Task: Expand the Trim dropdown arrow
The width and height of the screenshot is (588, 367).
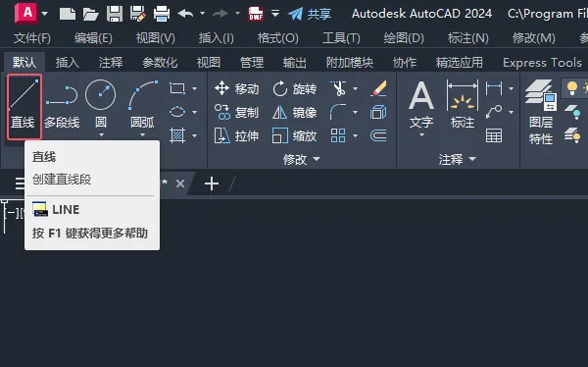Action: (x=355, y=88)
